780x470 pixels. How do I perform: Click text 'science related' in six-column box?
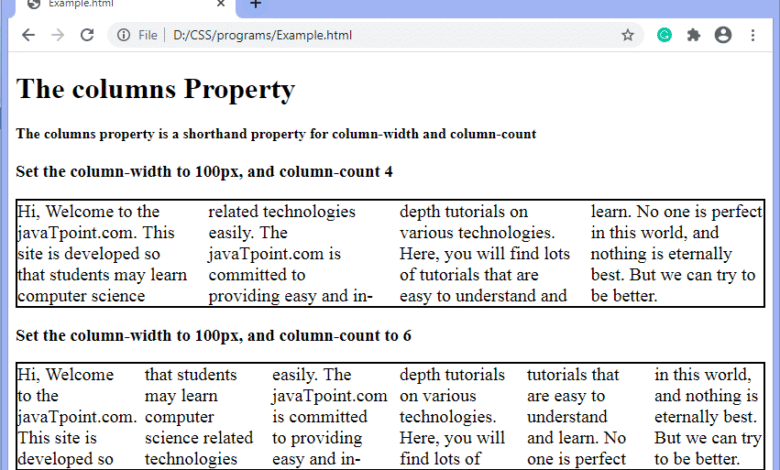[x=199, y=438]
